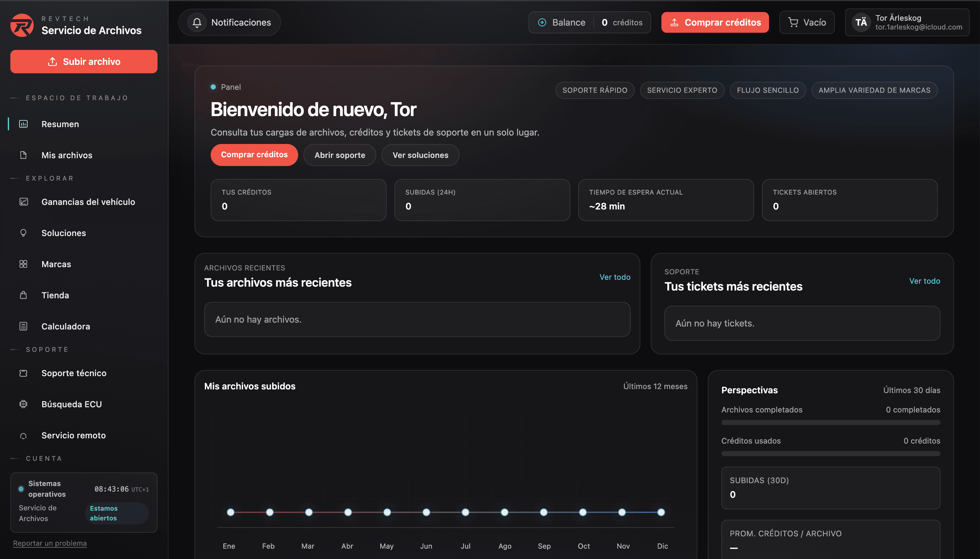Click the Calculadora sidebar icon
The image size is (980, 559).
(x=23, y=326)
